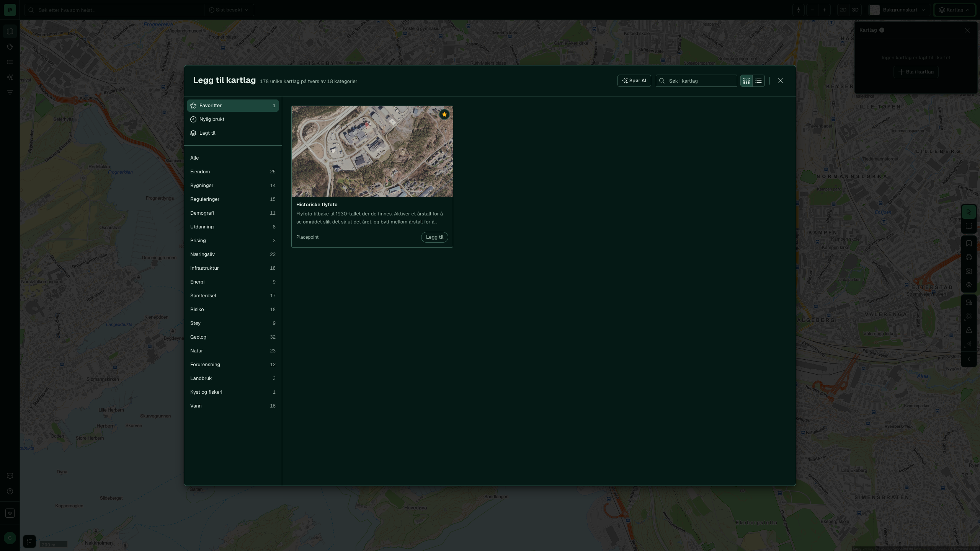Screen dimensions: 980x551
Task: Select the Støy category
Action: (x=233, y=323)
